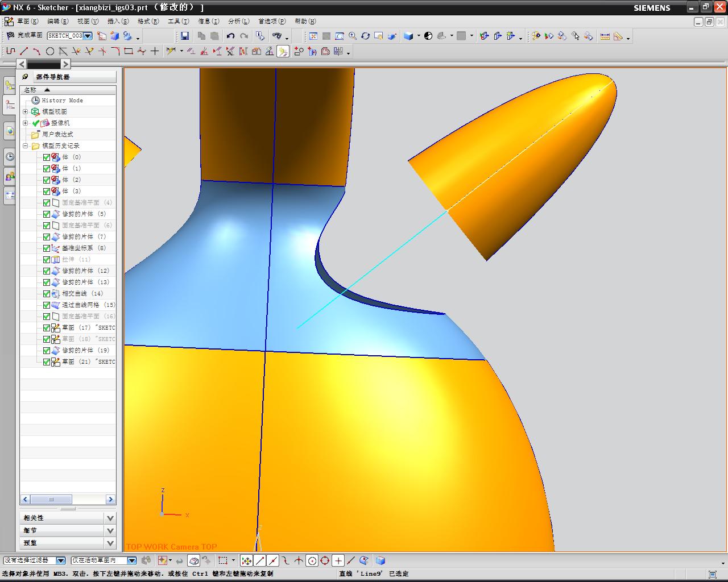728x582 pixels.
Task: Open the 分析(L) menu
Action: 238,21
